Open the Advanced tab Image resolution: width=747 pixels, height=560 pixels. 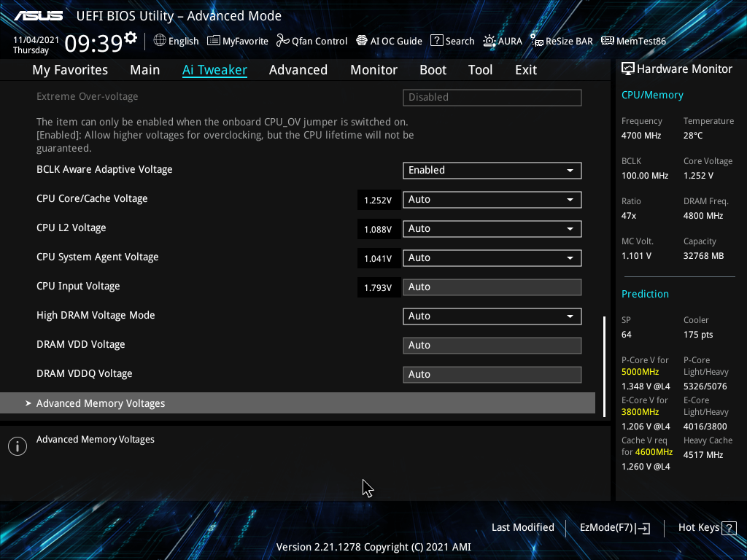point(298,70)
